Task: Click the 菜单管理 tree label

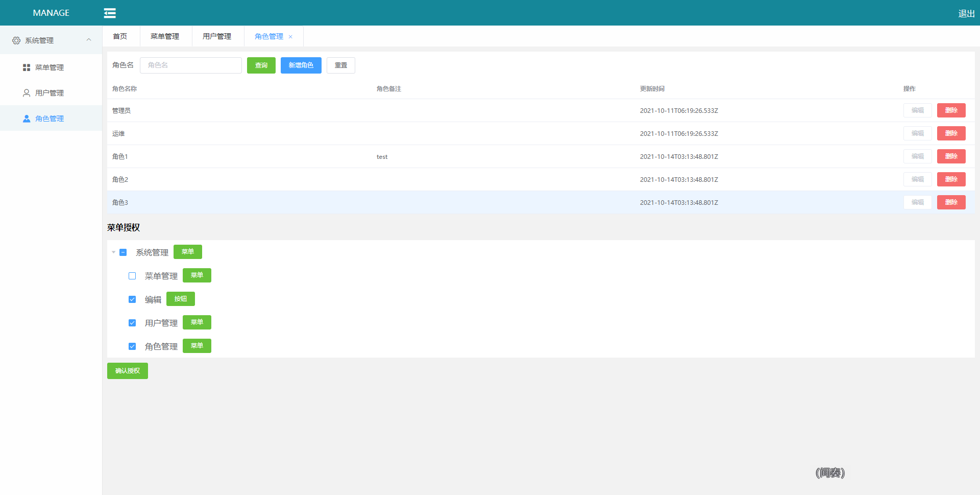Action: pyautogui.click(x=161, y=276)
